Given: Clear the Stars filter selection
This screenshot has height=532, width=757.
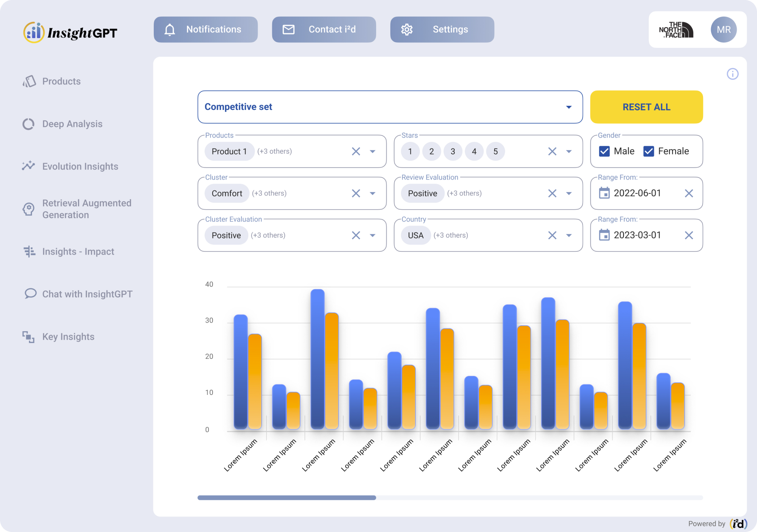Looking at the screenshot, I should 552,151.
